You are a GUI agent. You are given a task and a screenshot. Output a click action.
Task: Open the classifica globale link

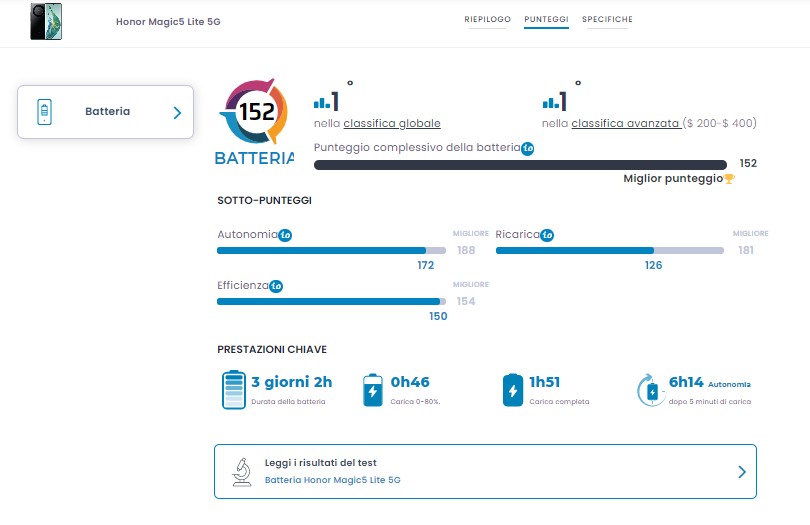[392, 124]
